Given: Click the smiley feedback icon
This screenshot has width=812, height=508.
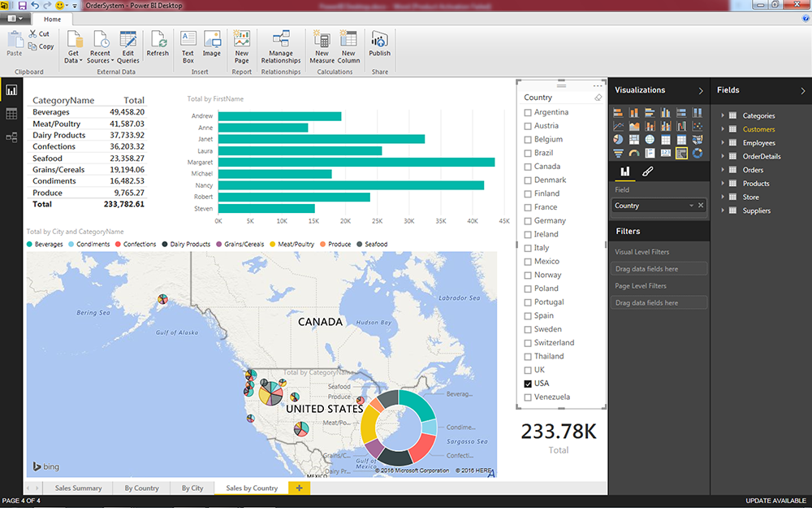Looking at the screenshot, I should (59, 5).
